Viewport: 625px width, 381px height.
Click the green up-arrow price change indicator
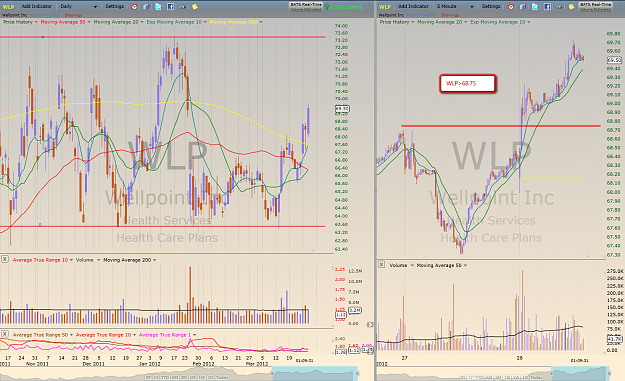(x=327, y=7)
